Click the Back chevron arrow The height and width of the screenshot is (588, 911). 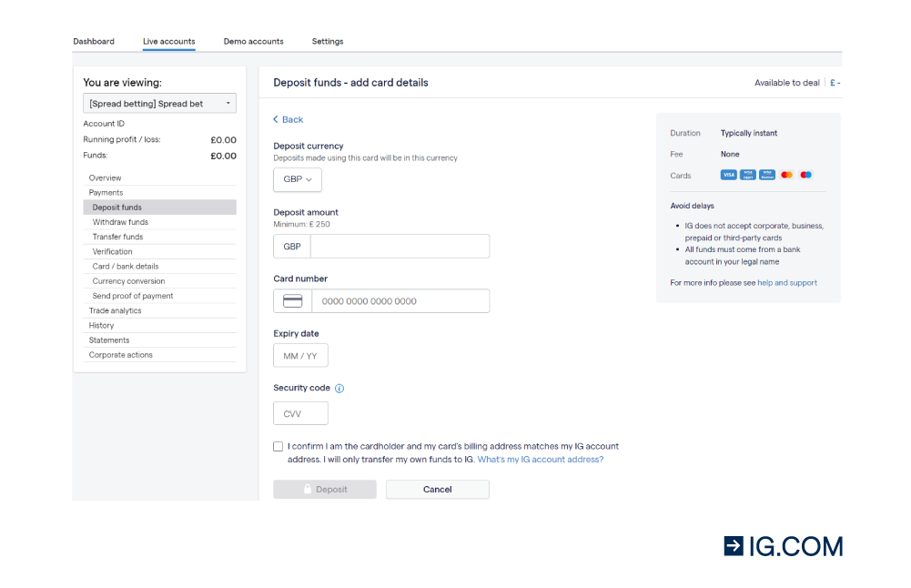point(277,120)
